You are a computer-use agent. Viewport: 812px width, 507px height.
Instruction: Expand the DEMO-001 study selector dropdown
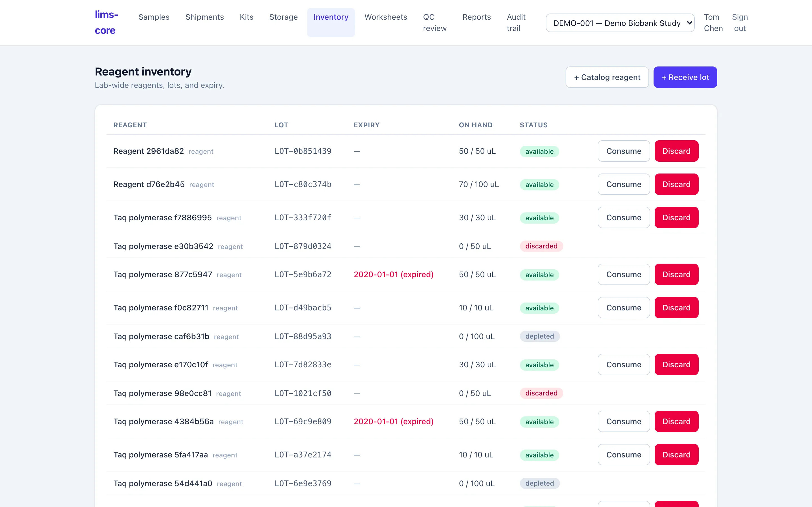[x=620, y=23]
